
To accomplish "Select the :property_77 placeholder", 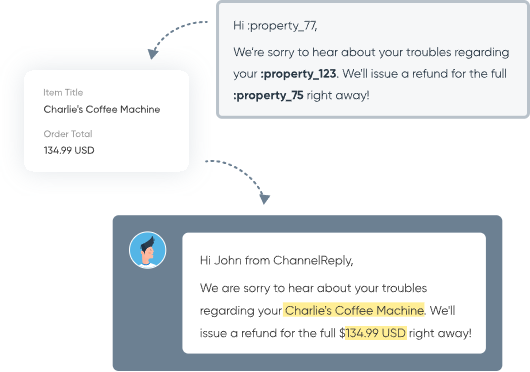I will coord(282,26).
